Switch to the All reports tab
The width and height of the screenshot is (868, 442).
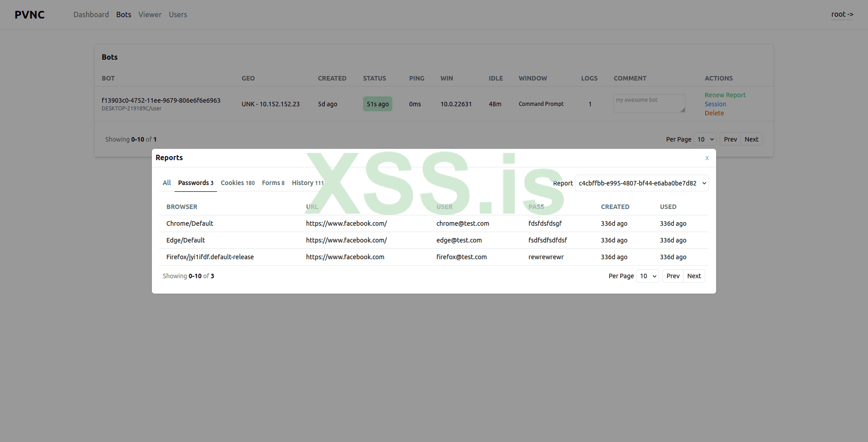point(167,183)
